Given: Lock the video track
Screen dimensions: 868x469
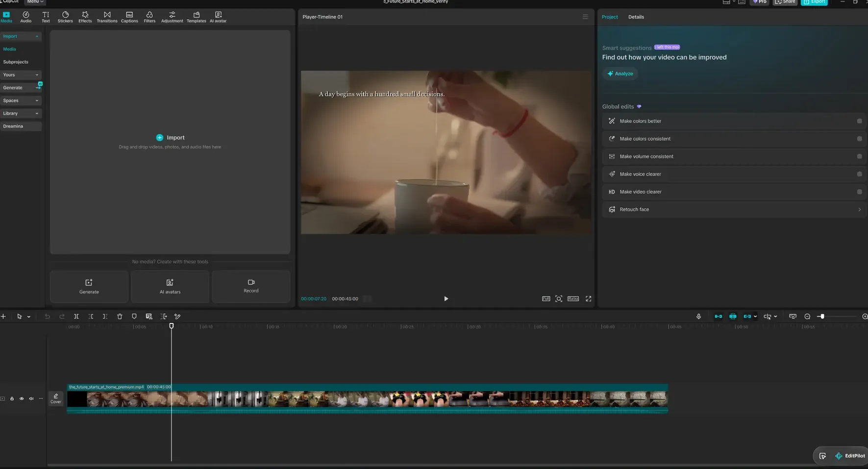Looking at the screenshot, I should click(x=12, y=399).
